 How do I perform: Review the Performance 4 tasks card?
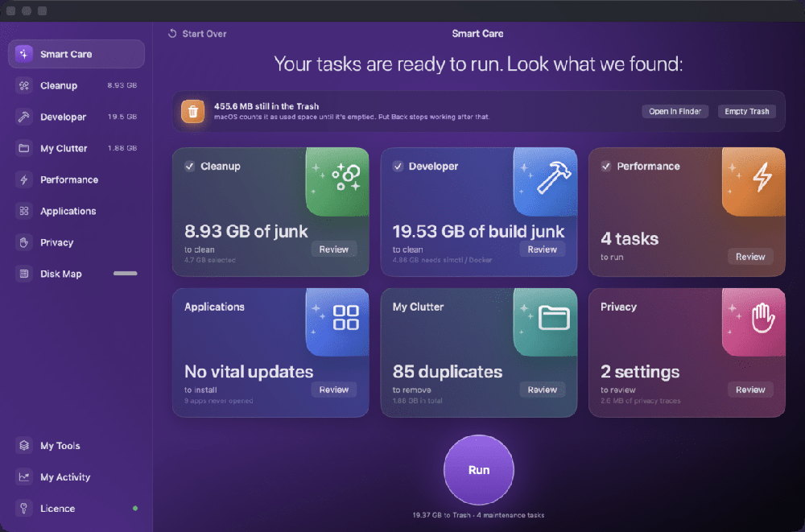click(750, 256)
